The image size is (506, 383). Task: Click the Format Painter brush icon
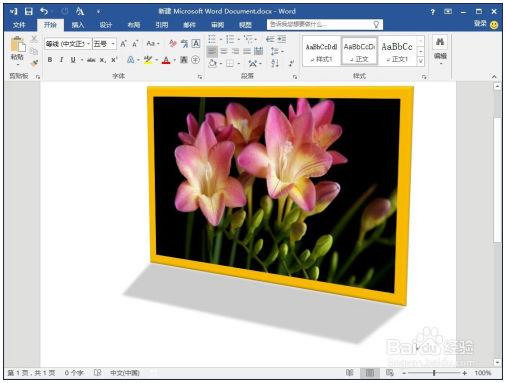[x=34, y=63]
